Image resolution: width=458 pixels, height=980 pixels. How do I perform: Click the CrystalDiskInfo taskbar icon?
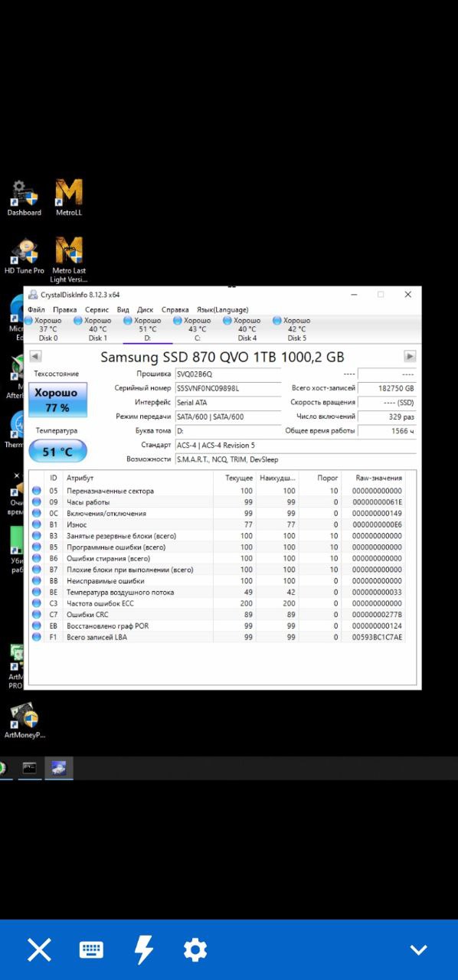[x=59, y=768]
